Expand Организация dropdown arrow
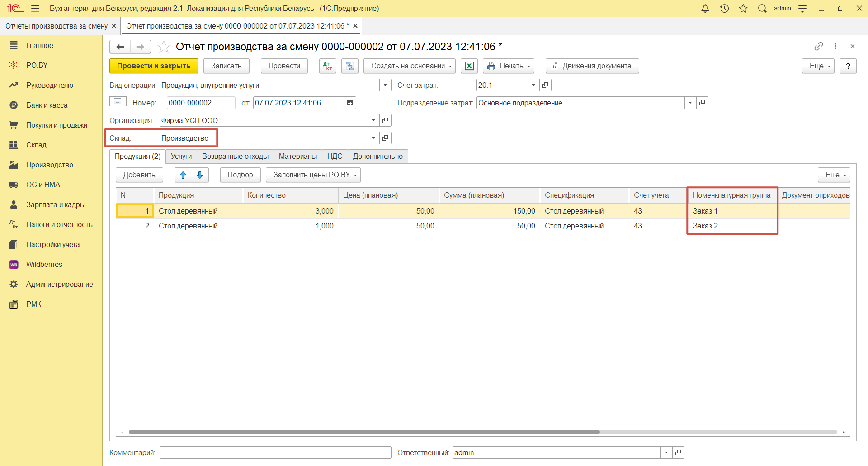Viewport: 868px width, 466px height. point(373,120)
